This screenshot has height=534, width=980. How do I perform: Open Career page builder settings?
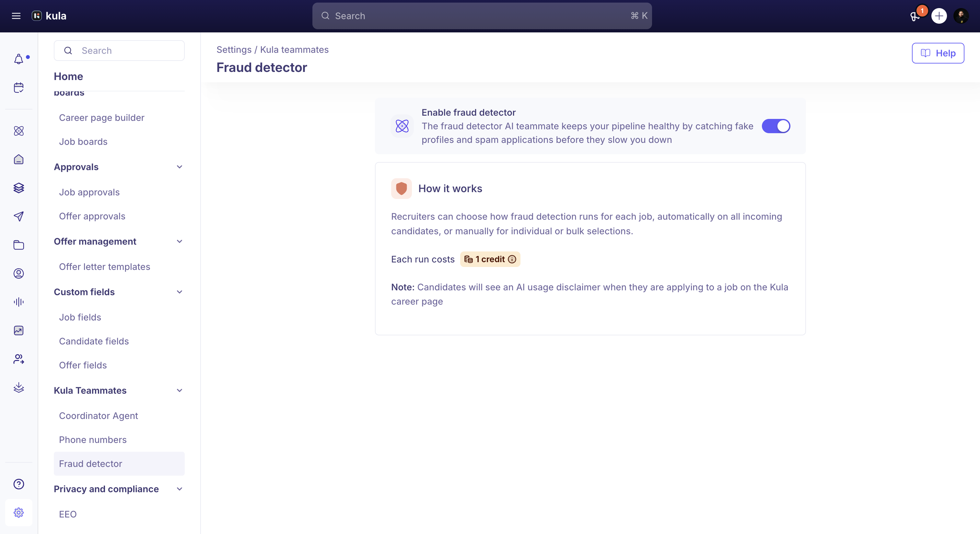click(101, 118)
